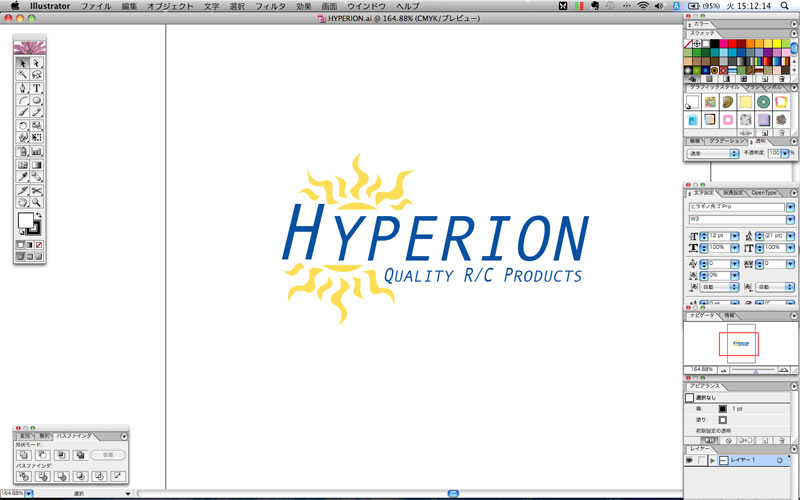Toggle New Art Has Basic Appearance button
This screenshot has width=800, height=500.
tap(710, 440)
